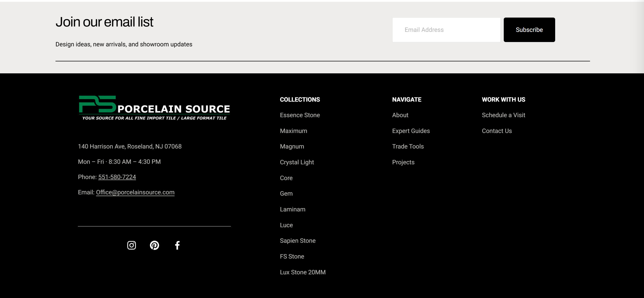Open the Contact Us link
Image resolution: width=644 pixels, height=298 pixels.
coord(497,131)
